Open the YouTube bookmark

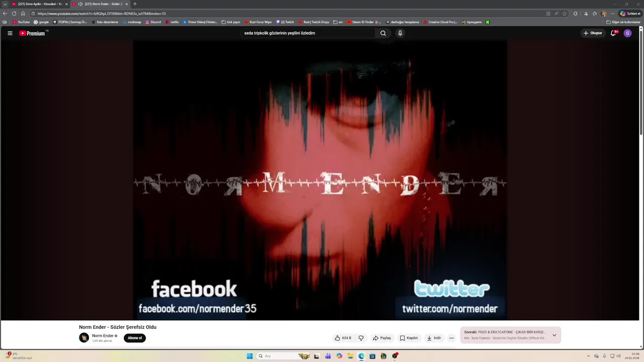click(x=21, y=22)
